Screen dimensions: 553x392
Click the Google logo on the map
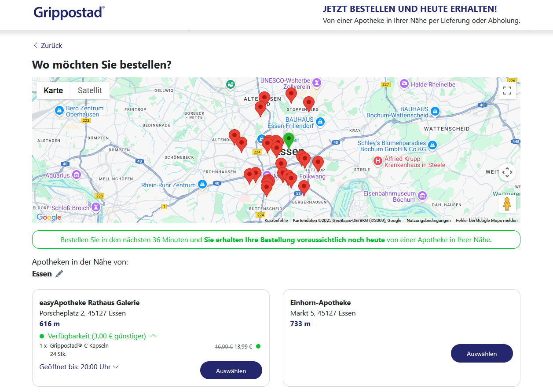coord(49,217)
